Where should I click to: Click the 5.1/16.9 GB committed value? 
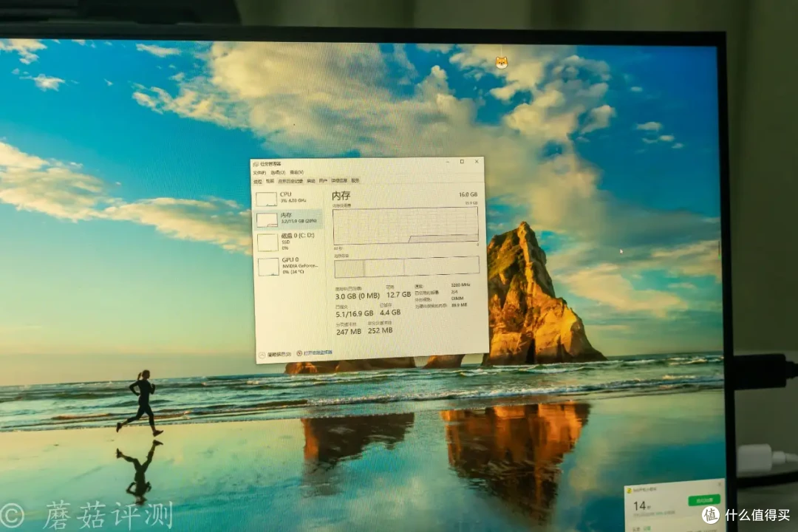click(354, 313)
